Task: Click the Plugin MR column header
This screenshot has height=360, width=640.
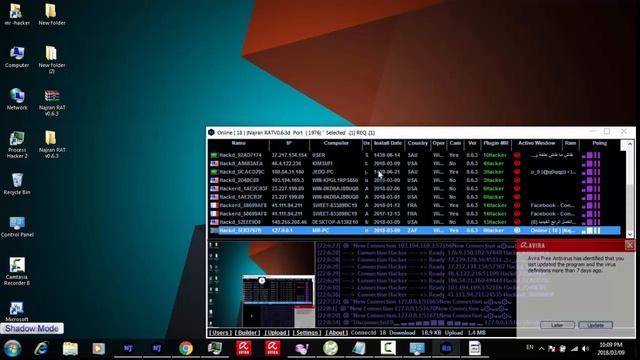Action: (496, 143)
